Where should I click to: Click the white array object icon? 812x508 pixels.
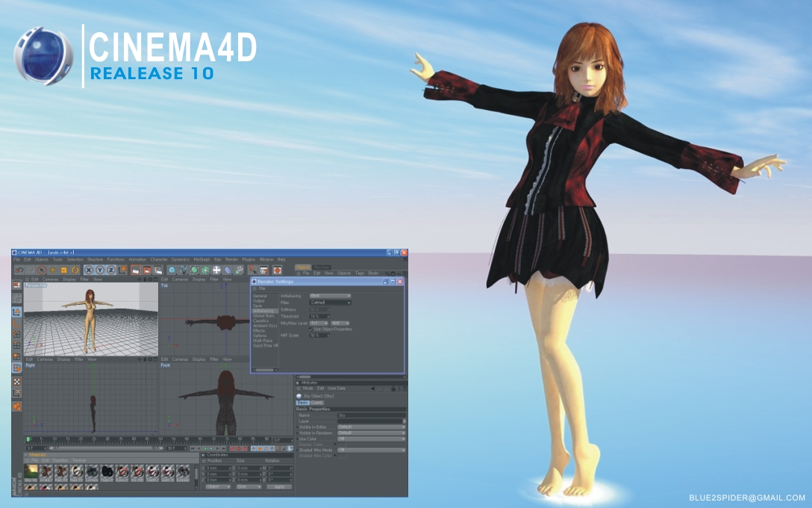pos(216,270)
